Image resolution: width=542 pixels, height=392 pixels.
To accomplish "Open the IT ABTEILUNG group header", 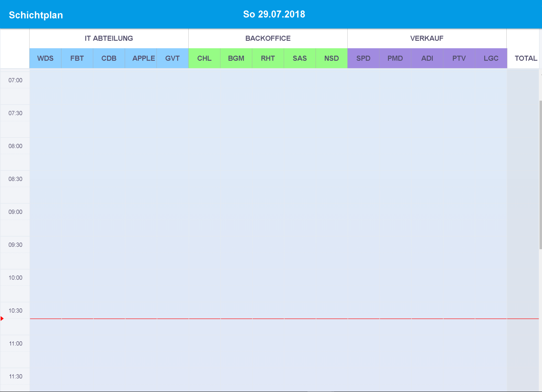I will pyautogui.click(x=109, y=38).
